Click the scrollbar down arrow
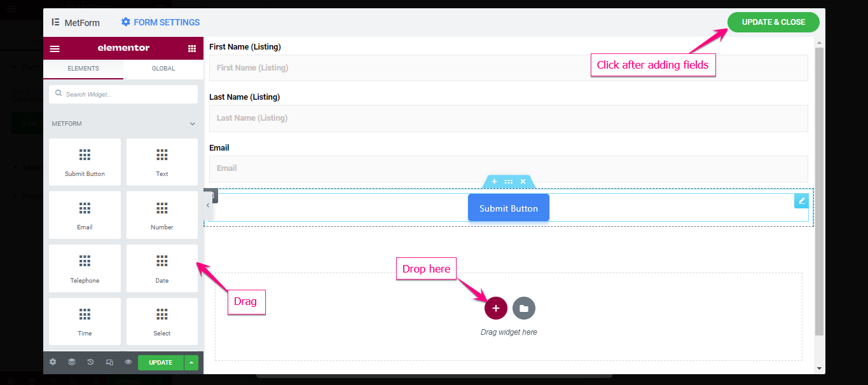 pos(819,368)
